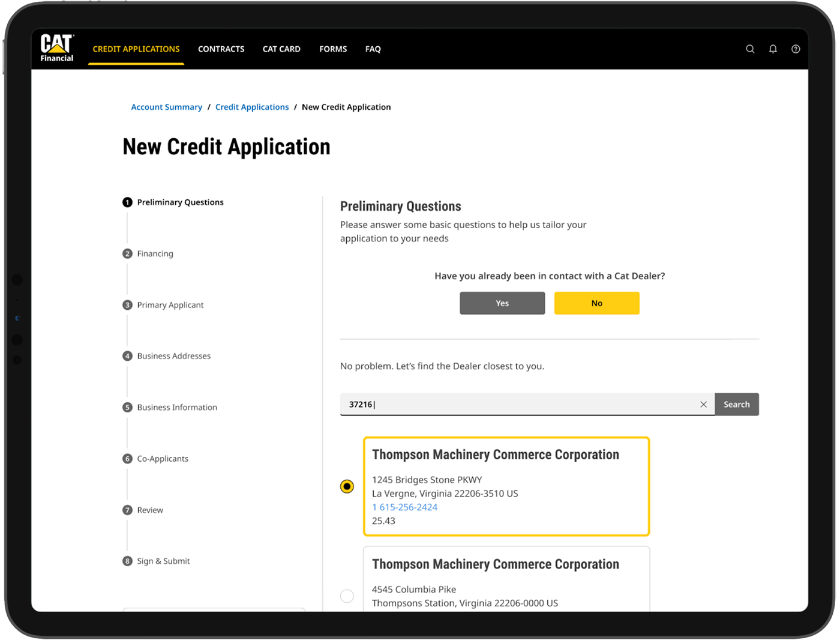
Task: Click address line 4545 Columbia Pike
Action: [x=414, y=590]
